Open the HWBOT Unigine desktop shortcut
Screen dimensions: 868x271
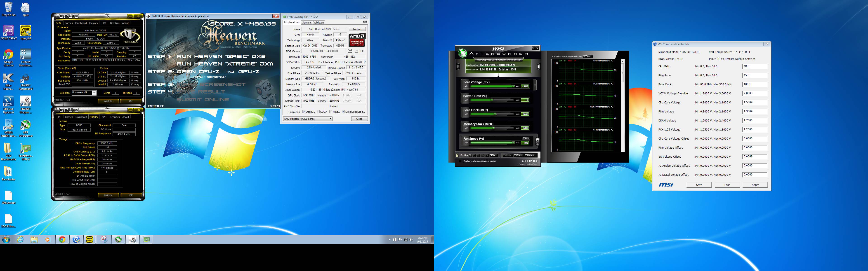[26, 105]
